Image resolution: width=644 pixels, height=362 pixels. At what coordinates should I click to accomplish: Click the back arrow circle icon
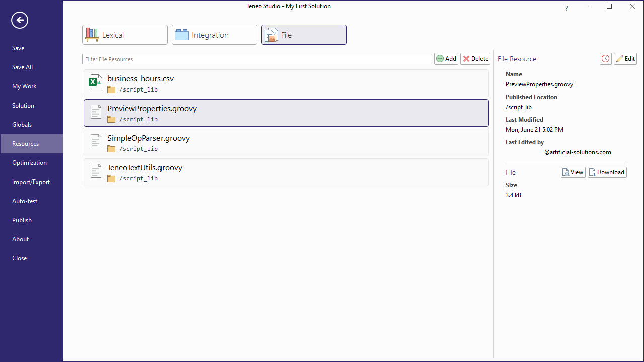point(20,20)
